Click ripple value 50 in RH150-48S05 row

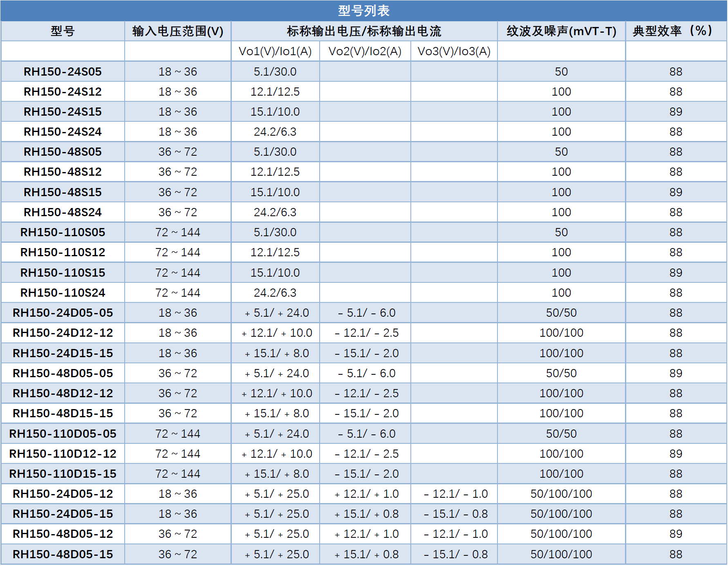561,152
